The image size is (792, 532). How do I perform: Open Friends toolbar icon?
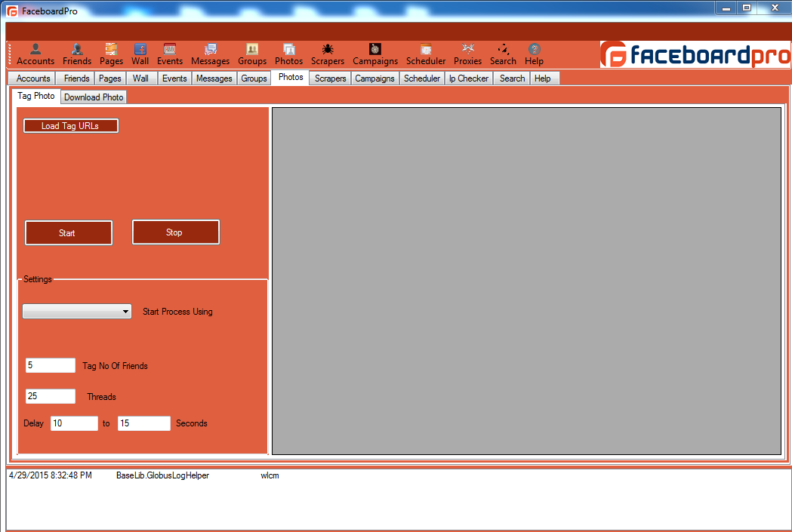[77, 54]
